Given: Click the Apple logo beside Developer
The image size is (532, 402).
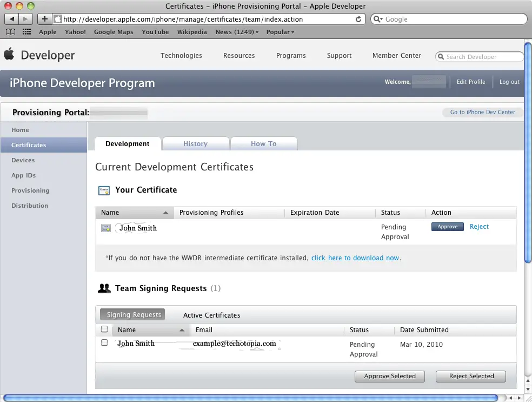Looking at the screenshot, I should pyautogui.click(x=9, y=54).
